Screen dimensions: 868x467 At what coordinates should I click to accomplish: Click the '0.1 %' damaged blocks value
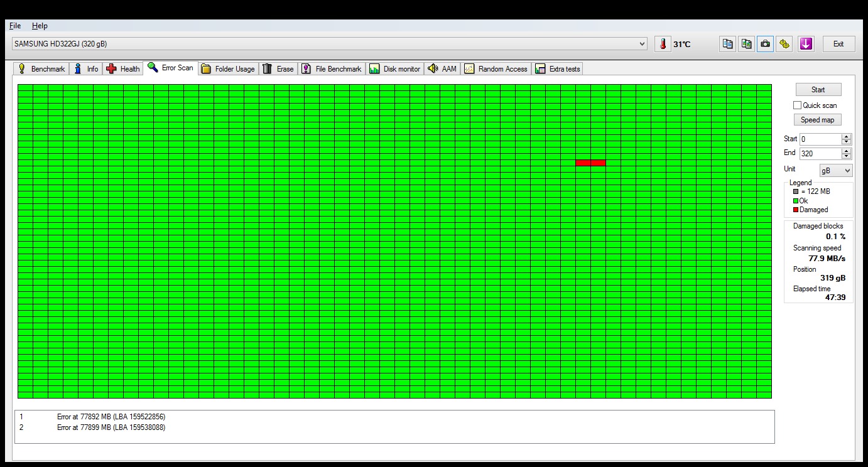[835, 237]
